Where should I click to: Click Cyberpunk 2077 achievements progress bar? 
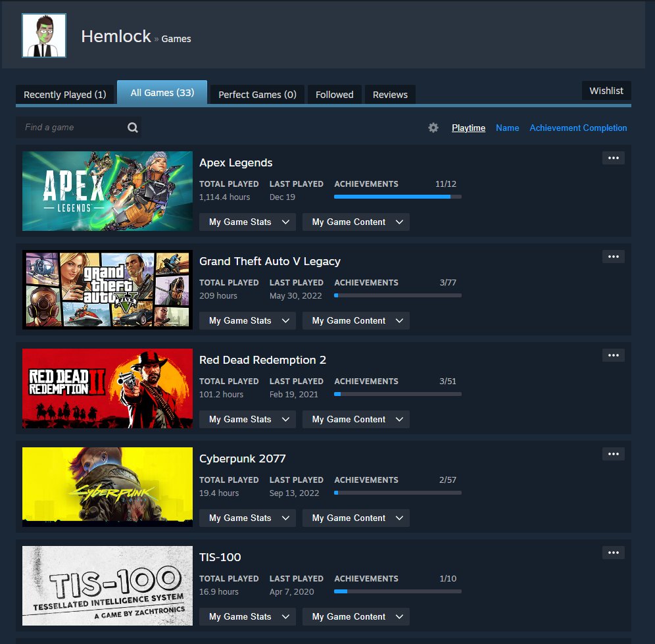(x=398, y=492)
